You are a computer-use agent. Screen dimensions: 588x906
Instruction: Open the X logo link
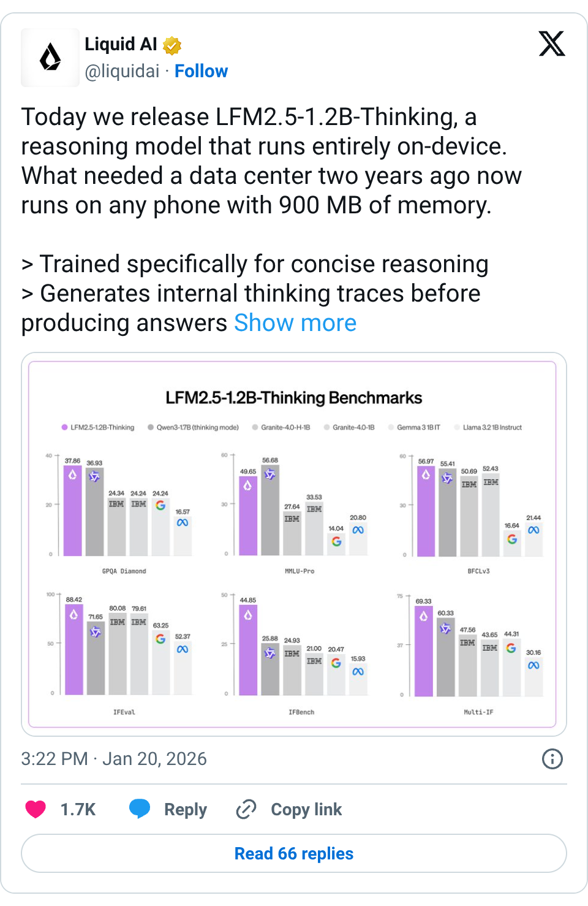(551, 44)
